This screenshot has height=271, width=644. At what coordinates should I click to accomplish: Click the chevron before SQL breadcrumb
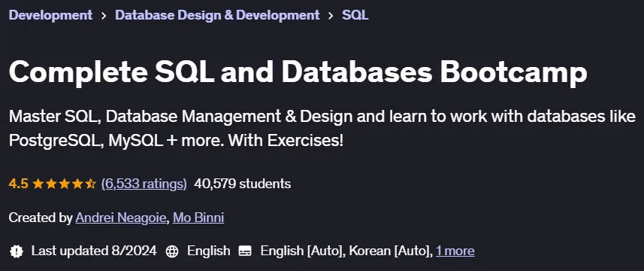[x=331, y=16]
